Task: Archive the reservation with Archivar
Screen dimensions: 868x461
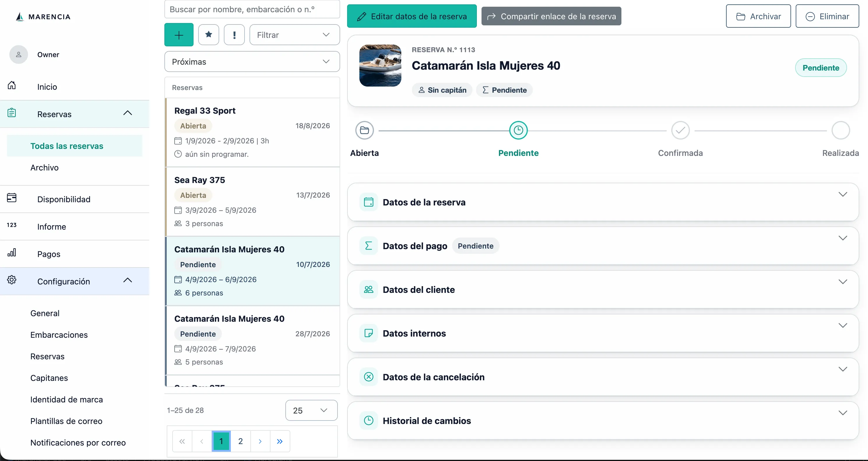Action: point(758,16)
